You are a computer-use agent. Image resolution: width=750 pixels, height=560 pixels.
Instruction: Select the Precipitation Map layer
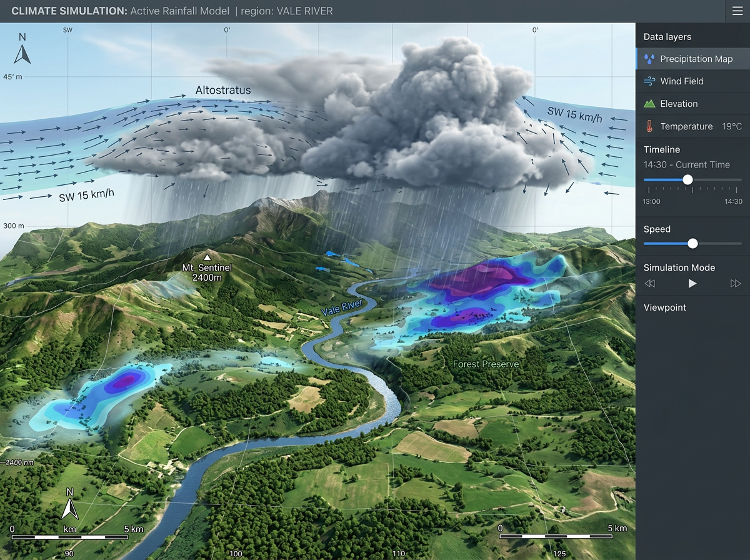click(x=692, y=59)
